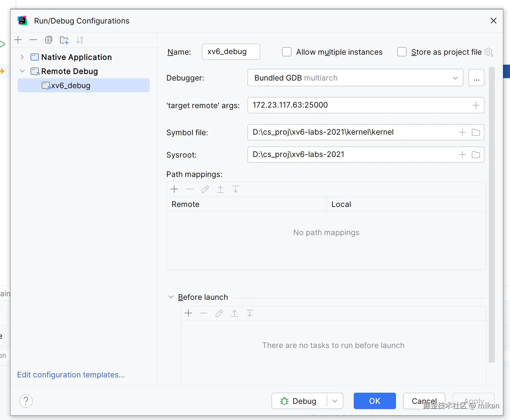Viewport: 510px width, 420px height.
Task: Click the Add New Configuration plus icon
Action: coord(18,40)
